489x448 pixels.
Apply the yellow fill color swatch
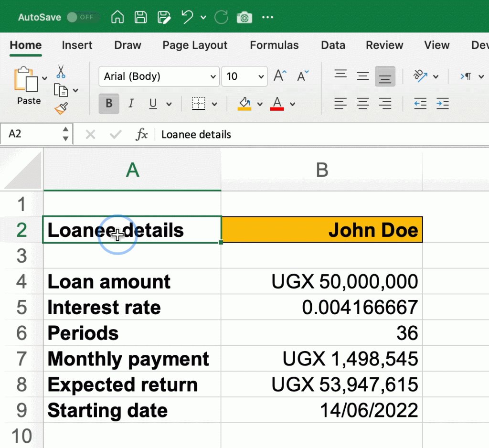click(x=244, y=104)
